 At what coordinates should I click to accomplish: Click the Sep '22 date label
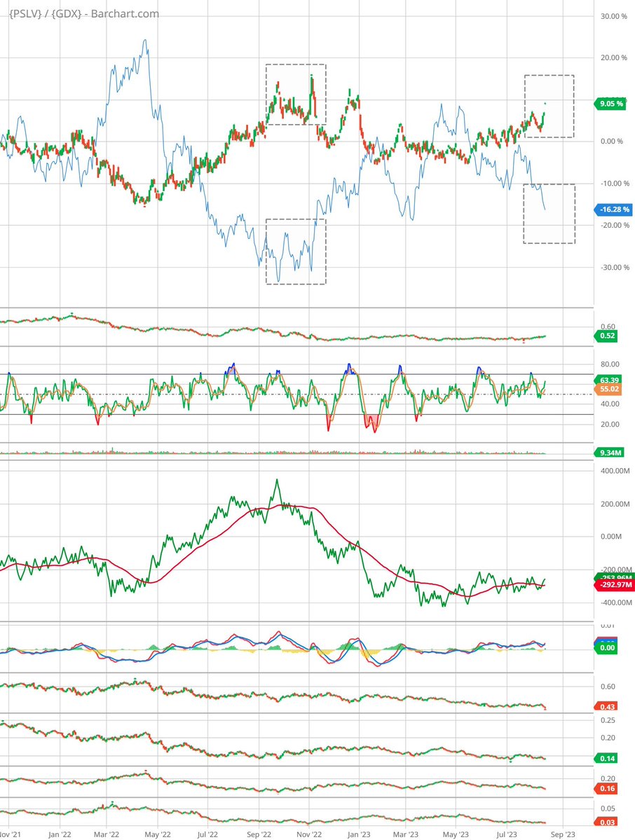pyautogui.click(x=259, y=834)
